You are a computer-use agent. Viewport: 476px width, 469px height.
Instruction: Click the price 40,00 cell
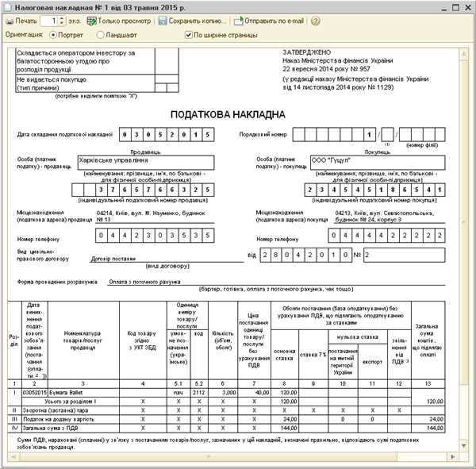pyautogui.click(x=254, y=393)
